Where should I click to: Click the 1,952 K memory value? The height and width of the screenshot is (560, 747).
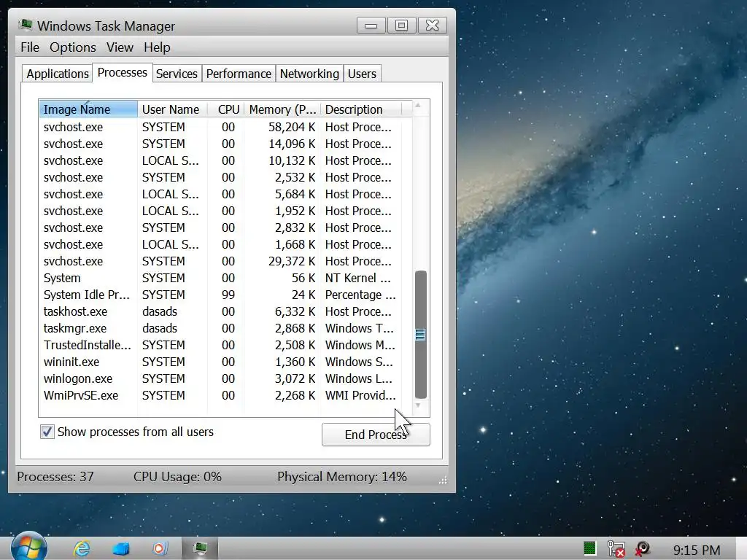pyautogui.click(x=295, y=211)
